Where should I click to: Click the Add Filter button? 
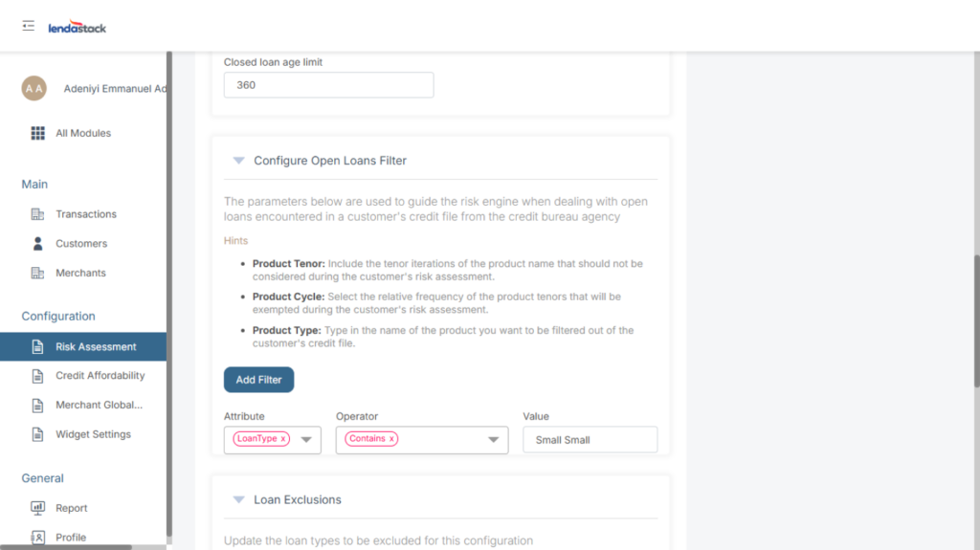click(x=258, y=380)
